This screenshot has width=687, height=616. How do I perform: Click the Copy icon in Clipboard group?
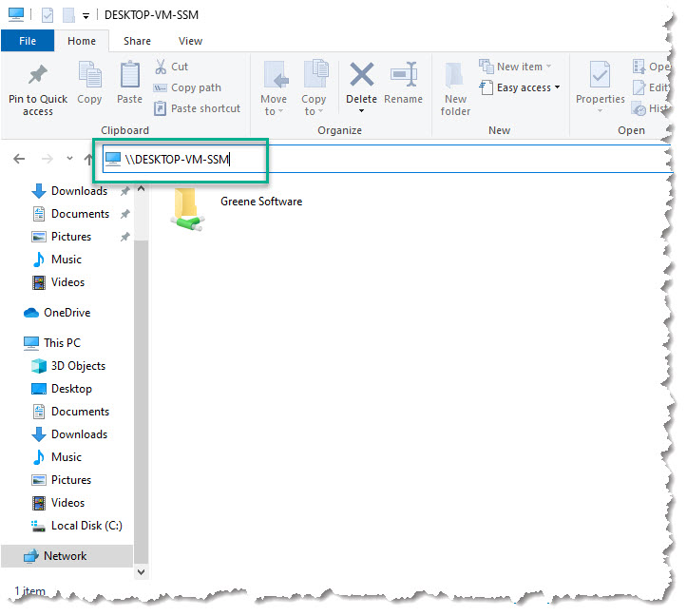point(89,76)
